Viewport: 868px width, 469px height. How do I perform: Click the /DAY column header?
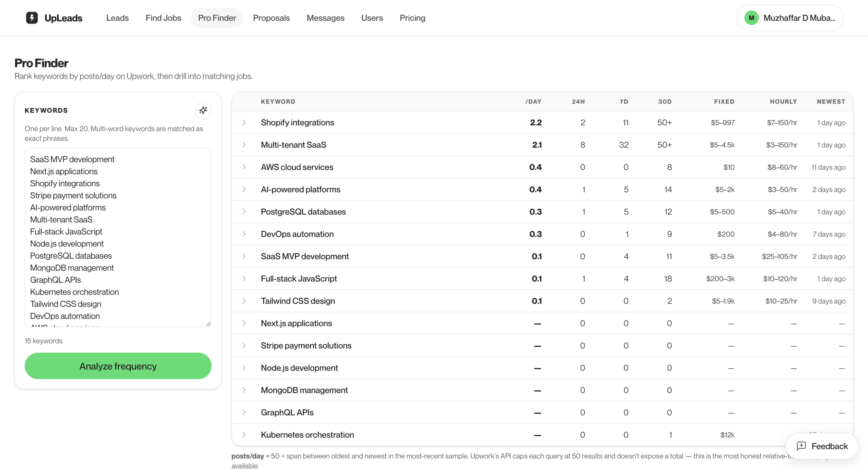tap(533, 101)
